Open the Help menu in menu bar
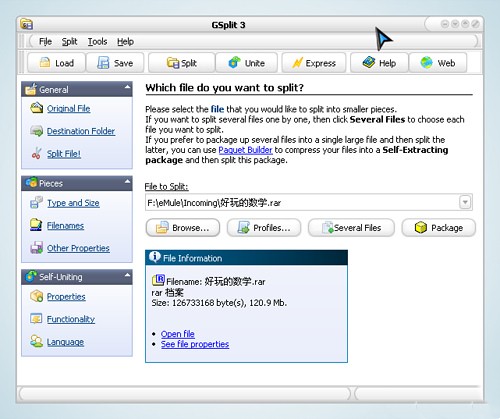The image size is (500, 419). tap(125, 42)
